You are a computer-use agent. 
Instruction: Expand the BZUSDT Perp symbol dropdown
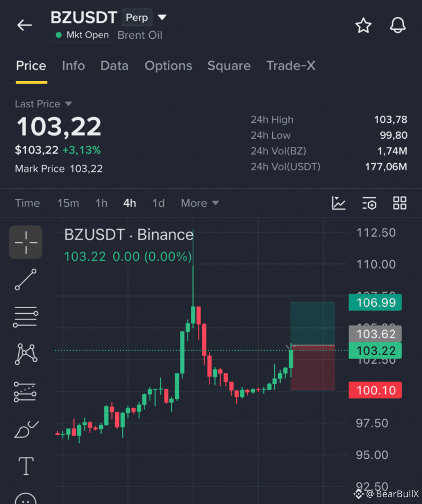[x=162, y=17]
